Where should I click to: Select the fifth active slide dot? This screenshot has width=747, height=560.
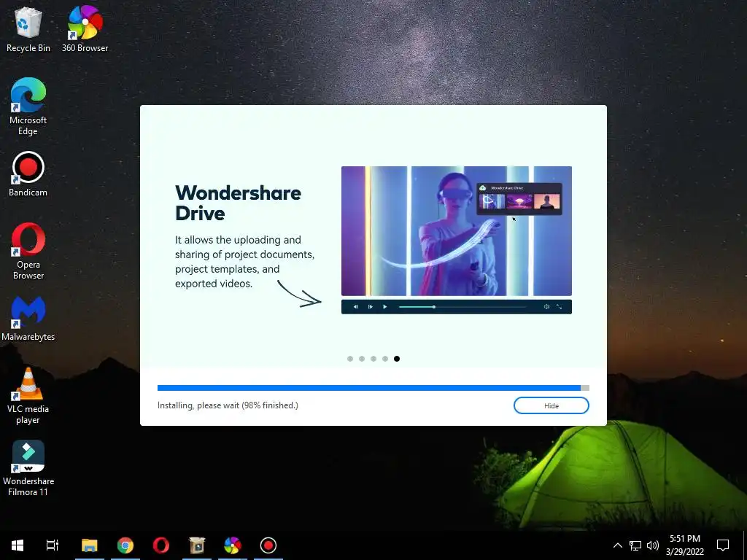click(x=397, y=359)
